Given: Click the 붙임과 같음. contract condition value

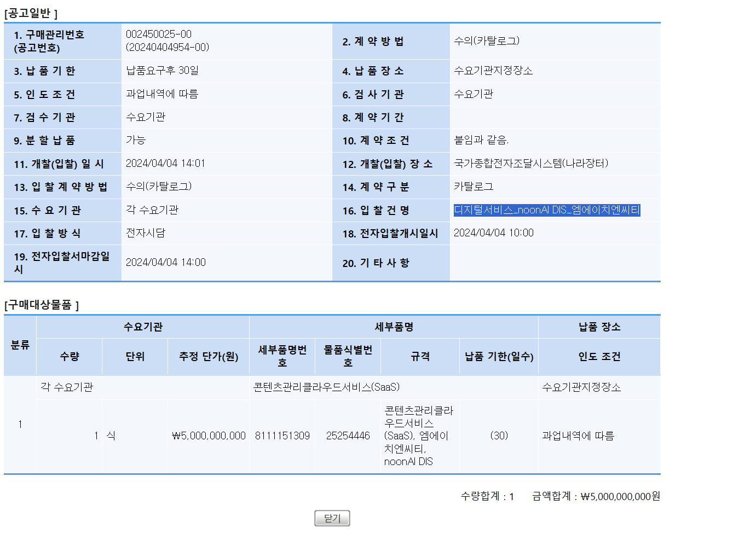Looking at the screenshot, I should (x=481, y=140).
